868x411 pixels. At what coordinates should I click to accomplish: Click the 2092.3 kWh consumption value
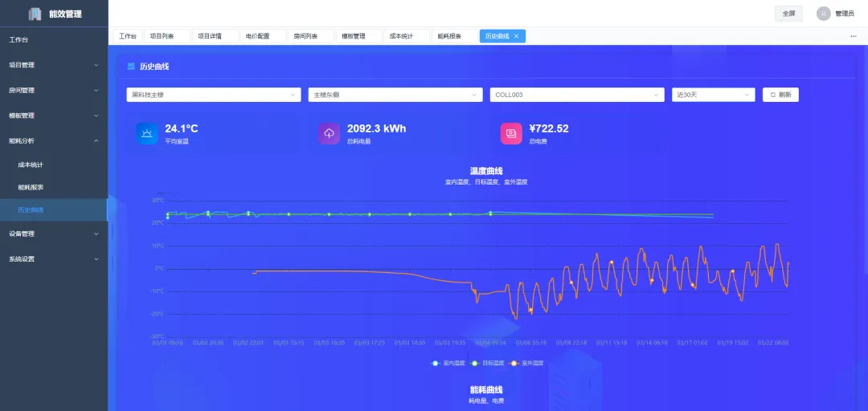coord(376,129)
